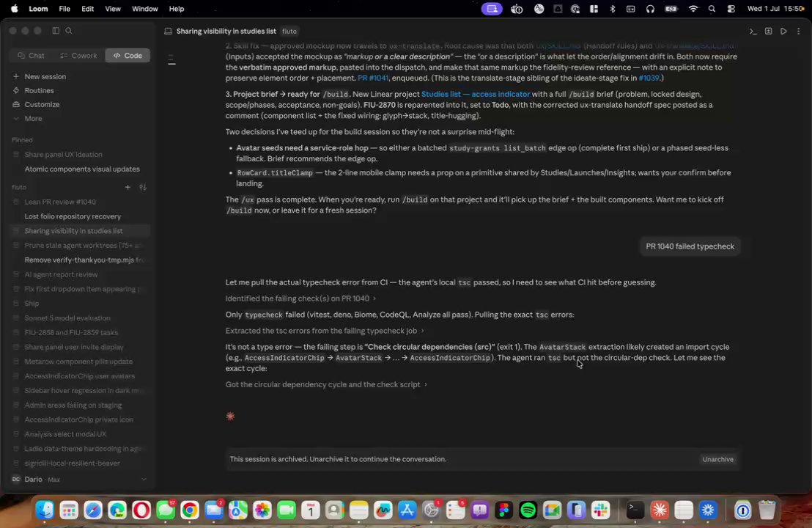Click the Unarchive button
The height and width of the screenshot is (528, 812).
coord(717,459)
